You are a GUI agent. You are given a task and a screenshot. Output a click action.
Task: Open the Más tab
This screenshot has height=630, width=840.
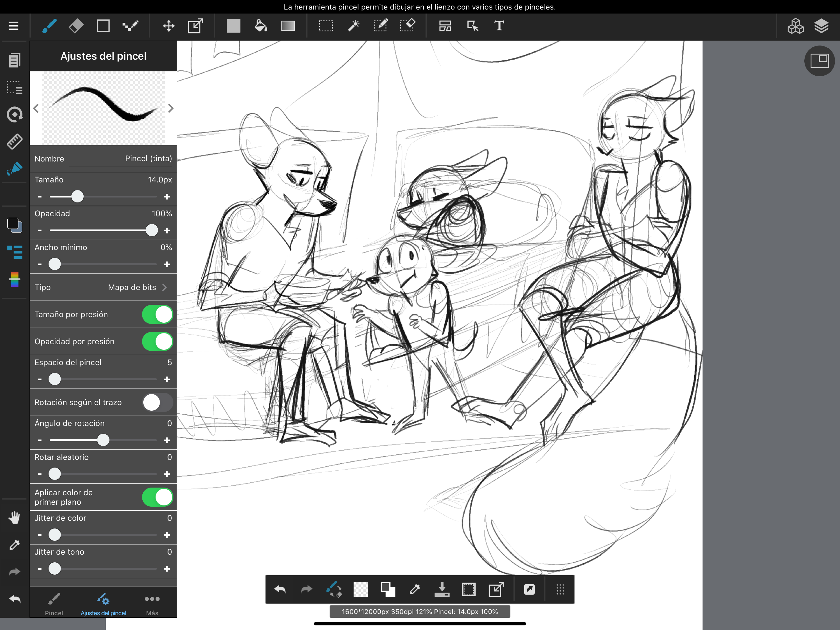(x=152, y=604)
